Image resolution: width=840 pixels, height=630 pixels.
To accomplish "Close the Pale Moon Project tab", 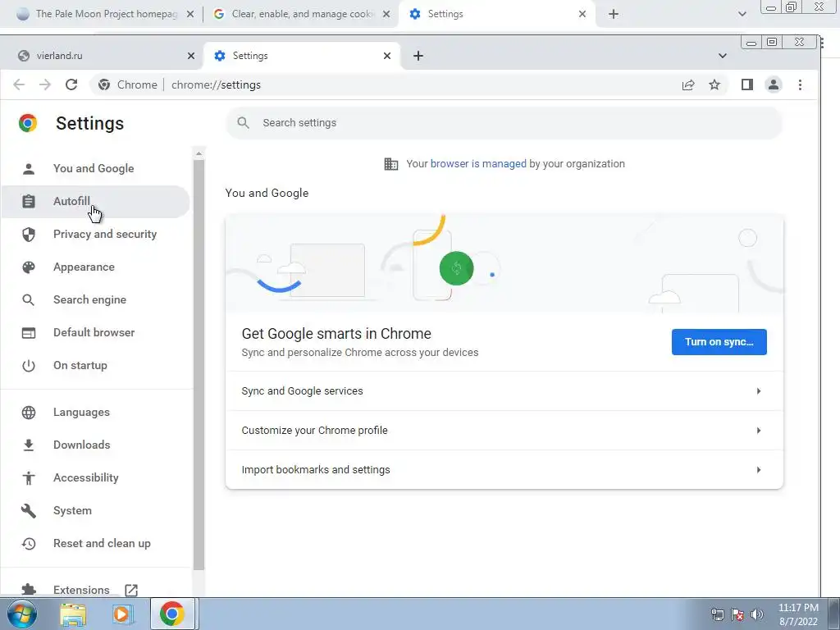I will point(190,14).
